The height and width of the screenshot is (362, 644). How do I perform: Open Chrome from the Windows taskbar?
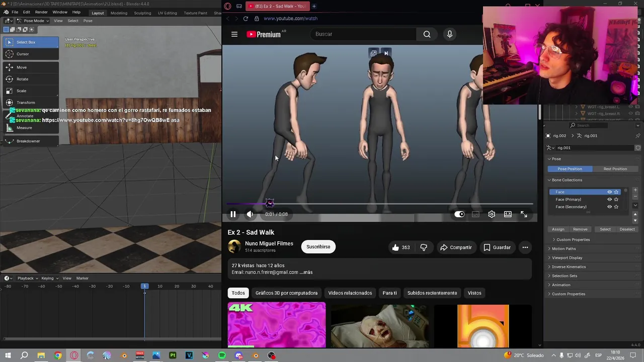pyautogui.click(x=58, y=355)
